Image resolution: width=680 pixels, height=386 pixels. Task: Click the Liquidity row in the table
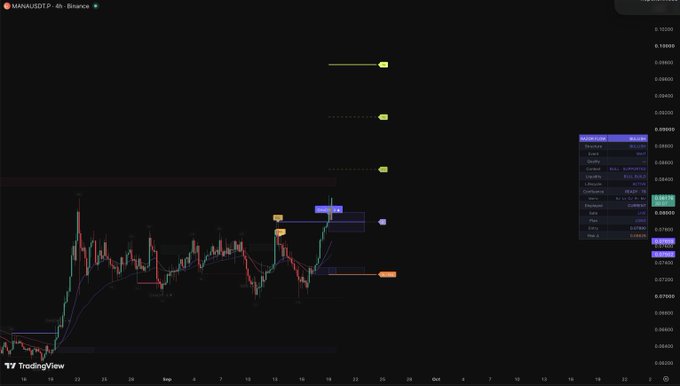(613, 177)
